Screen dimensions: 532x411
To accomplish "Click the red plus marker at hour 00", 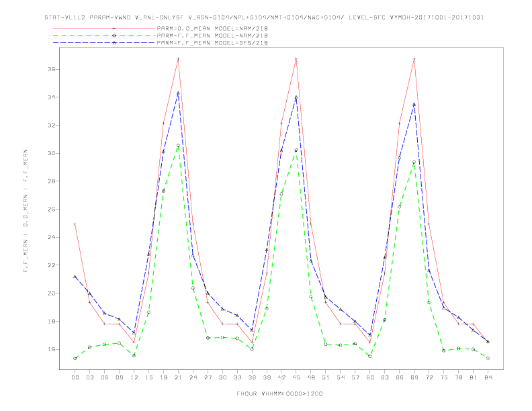I will [x=75, y=224].
